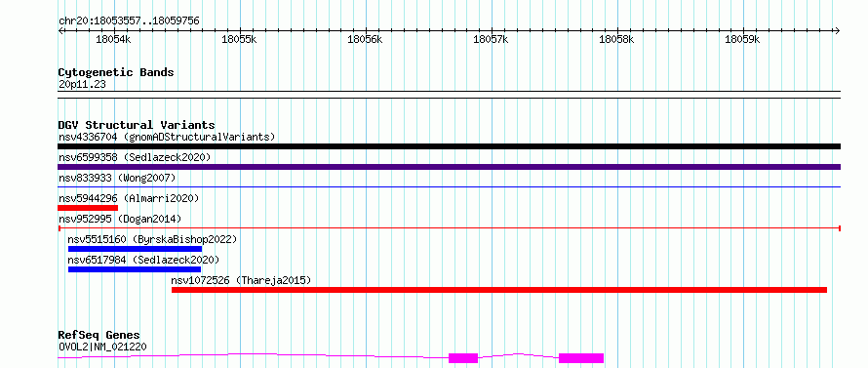Click the 18055k ruler tick label
Image resolution: width=868 pixels, height=368 pixels.
coord(239,39)
